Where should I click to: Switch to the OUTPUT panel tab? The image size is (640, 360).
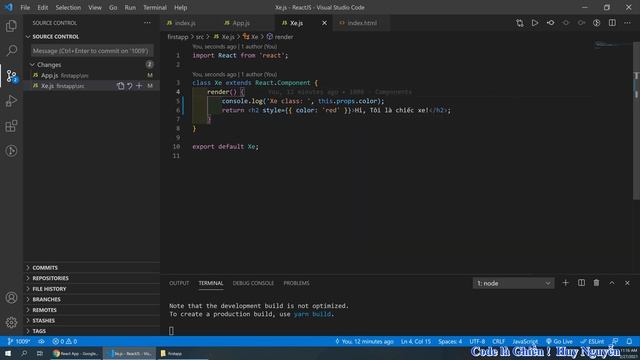point(179,283)
